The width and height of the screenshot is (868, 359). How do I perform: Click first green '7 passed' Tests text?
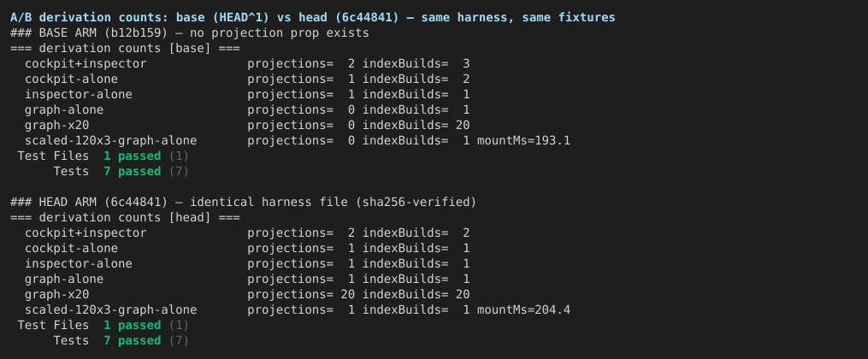(133, 172)
